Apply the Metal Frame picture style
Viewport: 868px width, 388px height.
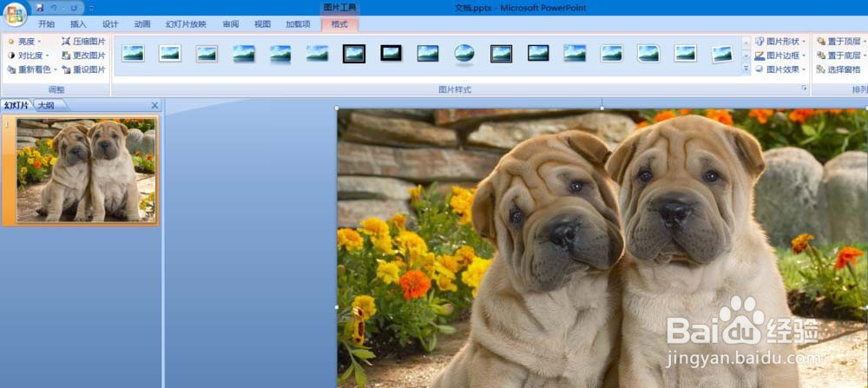coord(207,54)
